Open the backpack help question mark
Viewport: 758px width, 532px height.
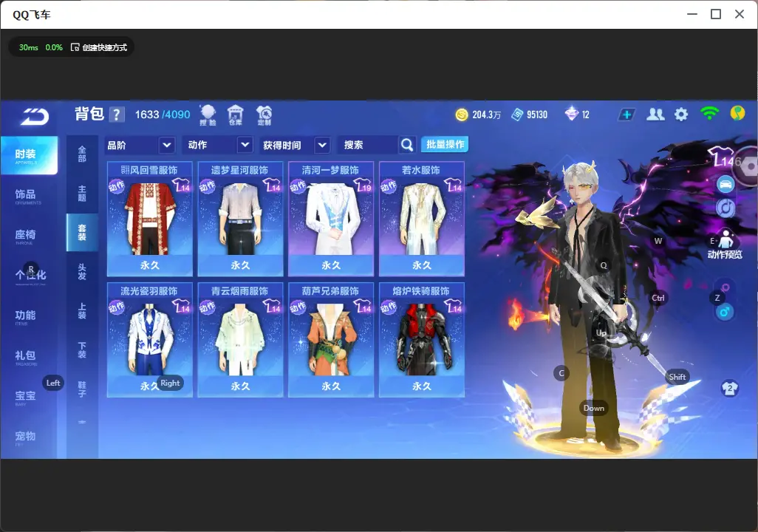117,115
